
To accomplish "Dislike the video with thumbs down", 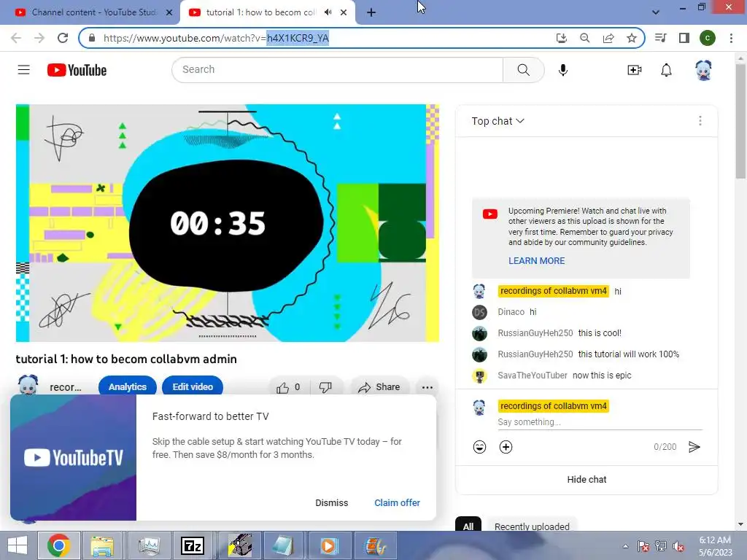I will click(x=325, y=387).
